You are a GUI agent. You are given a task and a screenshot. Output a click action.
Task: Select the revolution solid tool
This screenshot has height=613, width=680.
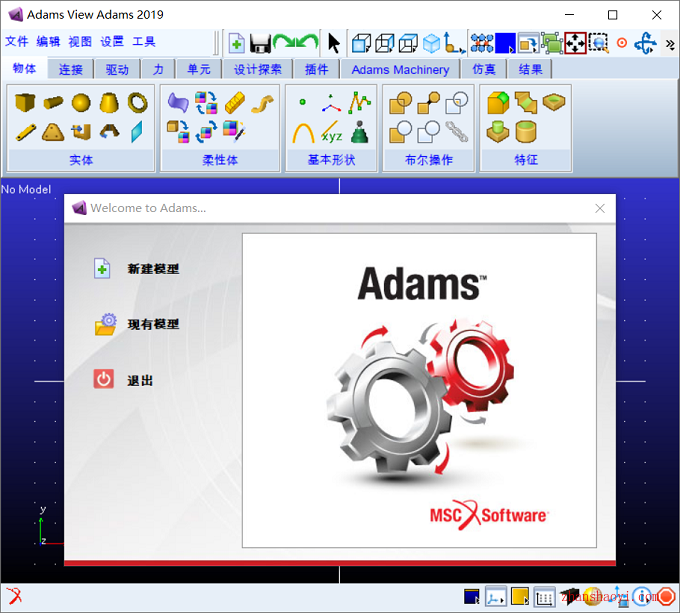tap(109, 131)
